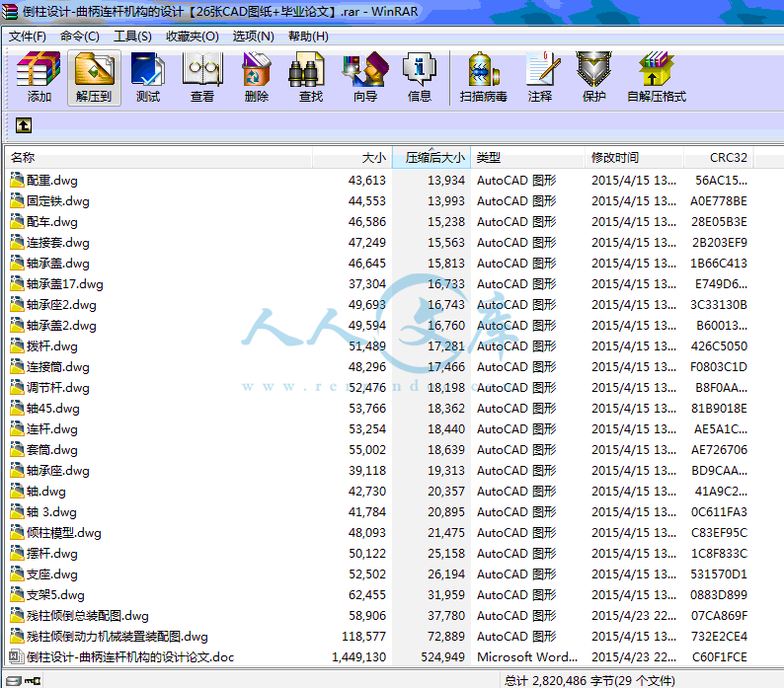Screen dimensions: 784x688
Task: Click the 自解压格式 (SFX) toolbar icon
Action: tap(657, 78)
